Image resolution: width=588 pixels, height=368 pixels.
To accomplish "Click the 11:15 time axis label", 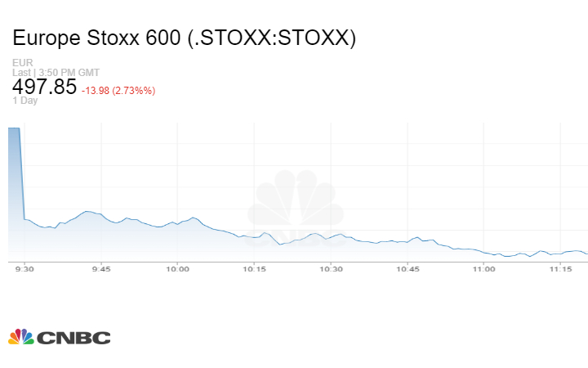I will tap(560, 268).
